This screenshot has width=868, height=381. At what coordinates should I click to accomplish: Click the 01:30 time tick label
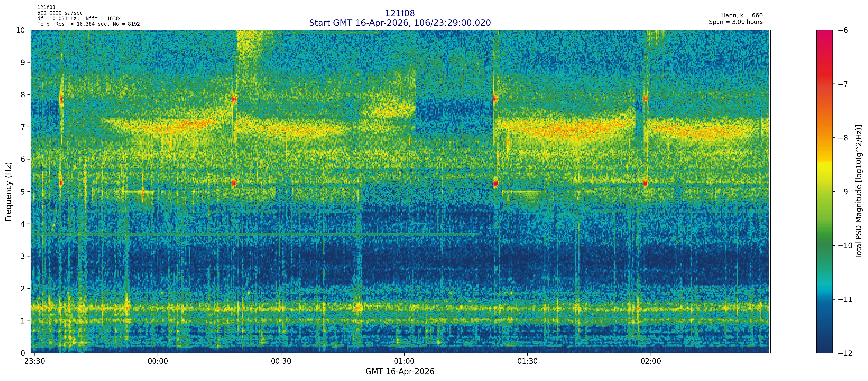[x=527, y=362]
